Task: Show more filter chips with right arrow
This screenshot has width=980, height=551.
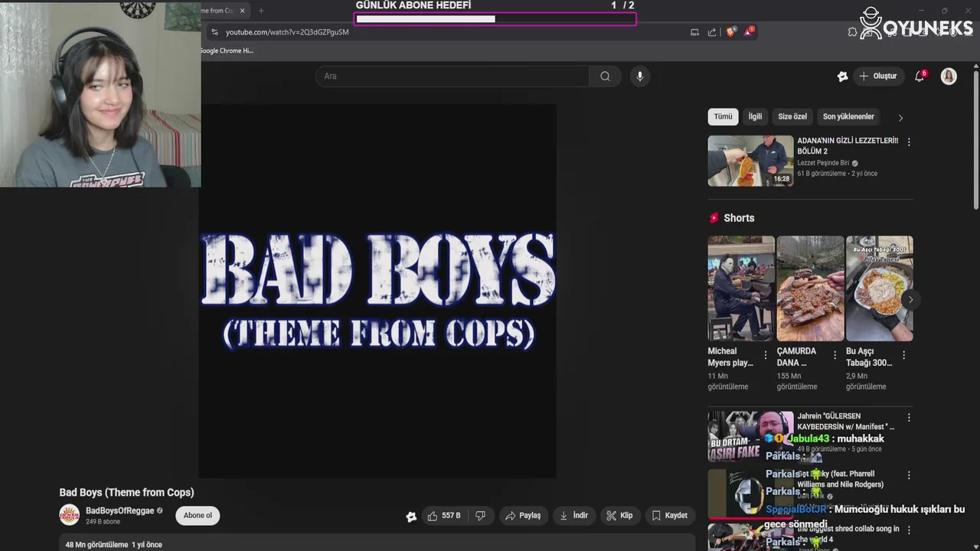Action: point(900,118)
